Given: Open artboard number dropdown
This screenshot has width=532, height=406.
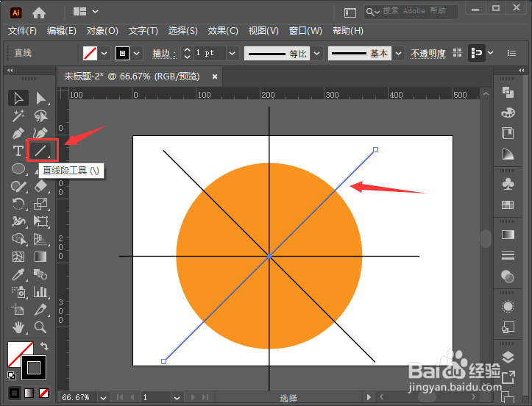Looking at the screenshot, I should (177, 397).
